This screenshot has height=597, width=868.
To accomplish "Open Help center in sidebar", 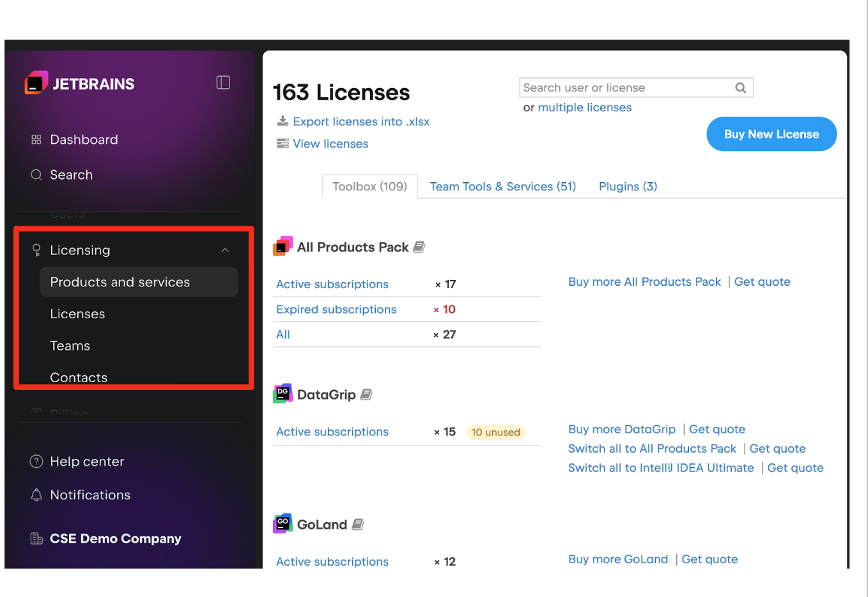I will coord(87,461).
